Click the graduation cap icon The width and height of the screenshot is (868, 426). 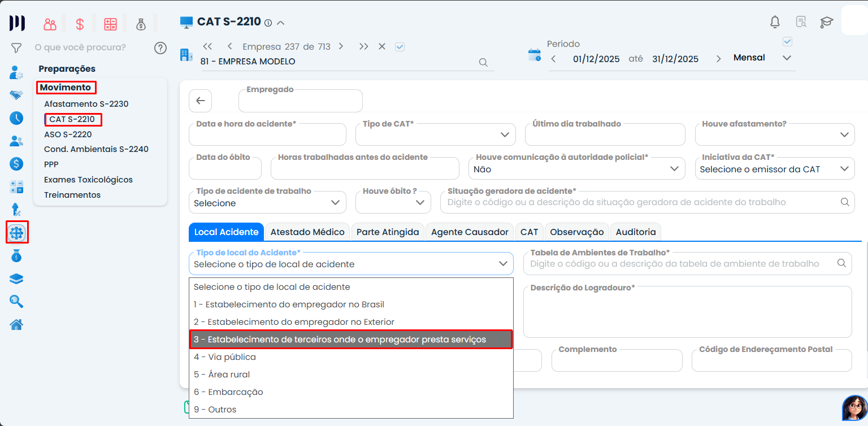click(x=827, y=22)
